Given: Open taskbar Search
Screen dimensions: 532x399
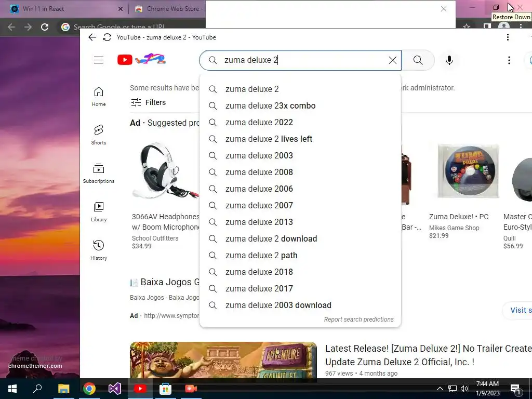Looking at the screenshot, I should 37,389.
